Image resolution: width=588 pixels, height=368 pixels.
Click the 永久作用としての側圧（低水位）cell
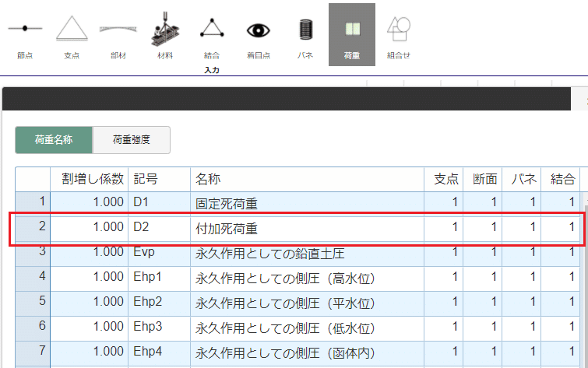pyautogui.click(x=307, y=327)
